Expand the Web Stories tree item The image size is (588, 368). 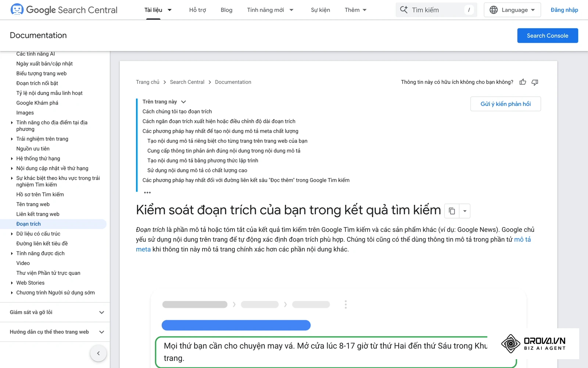(x=12, y=283)
